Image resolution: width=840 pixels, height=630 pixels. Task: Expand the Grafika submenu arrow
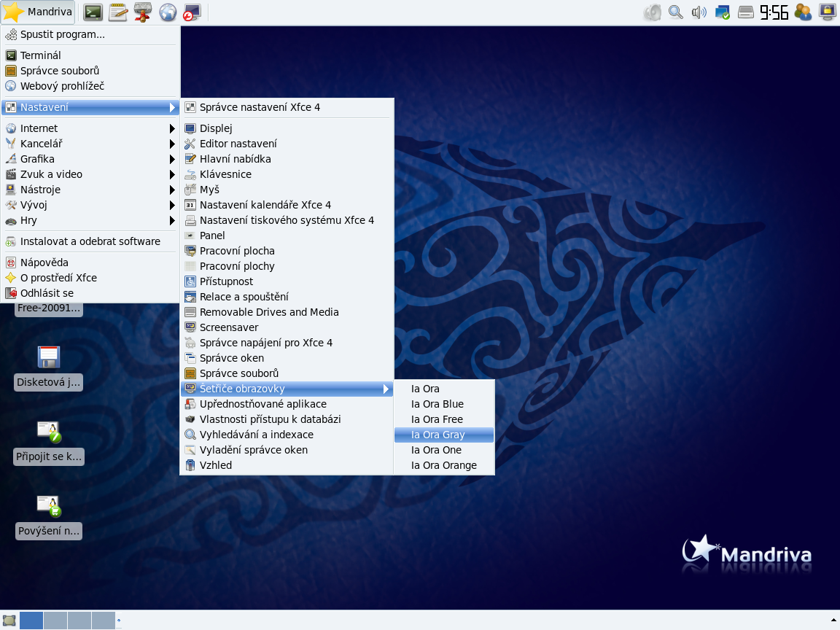172,159
